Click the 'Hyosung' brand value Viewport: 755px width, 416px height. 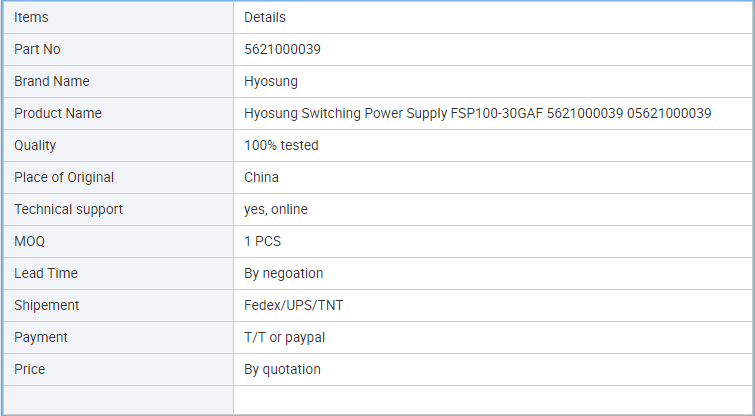click(x=271, y=81)
